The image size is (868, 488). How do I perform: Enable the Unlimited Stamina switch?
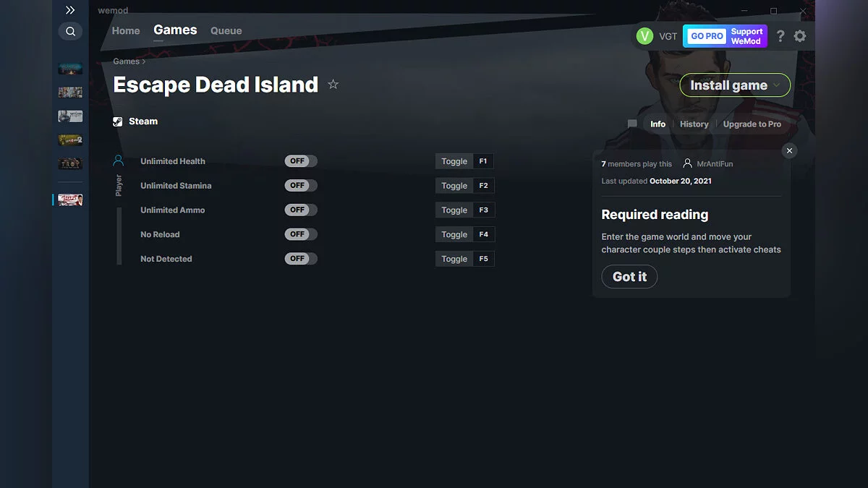click(x=300, y=185)
